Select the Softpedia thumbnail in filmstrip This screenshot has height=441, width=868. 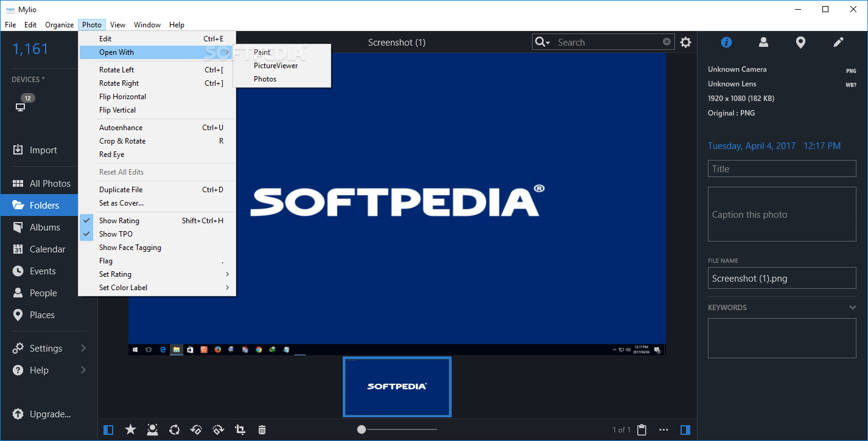pos(397,387)
